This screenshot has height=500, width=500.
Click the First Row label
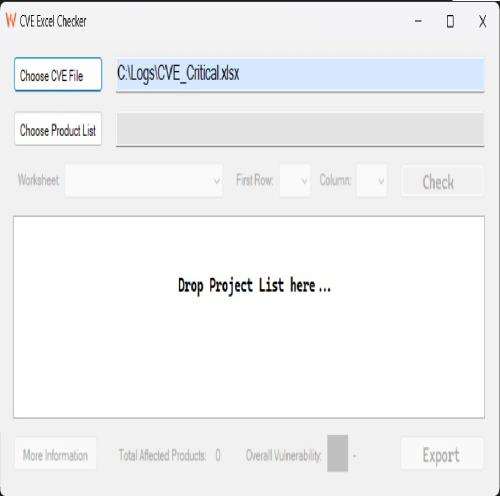pyautogui.click(x=255, y=180)
